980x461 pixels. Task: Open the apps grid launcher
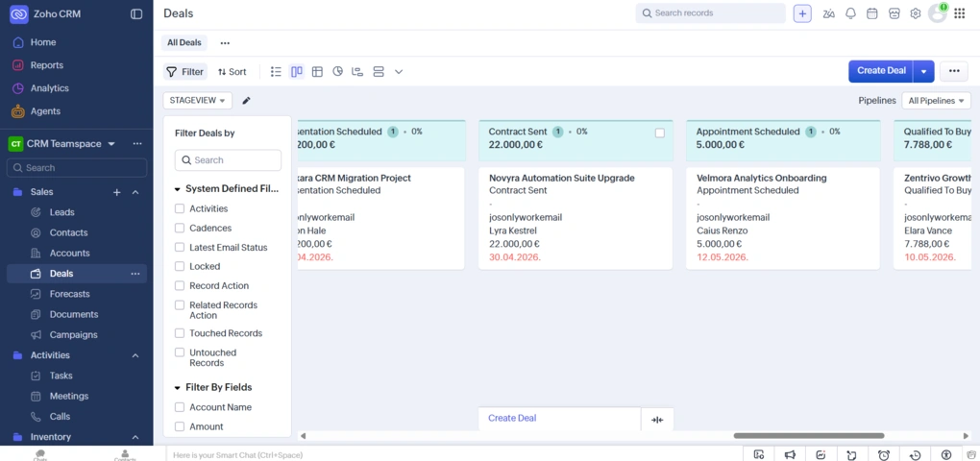pos(960,13)
